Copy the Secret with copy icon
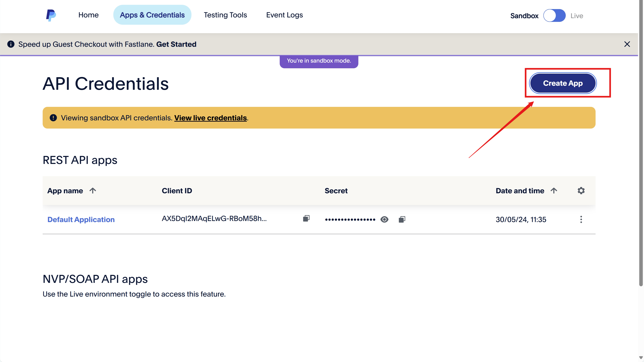Viewport: 644px width, 362px height. coord(402,220)
